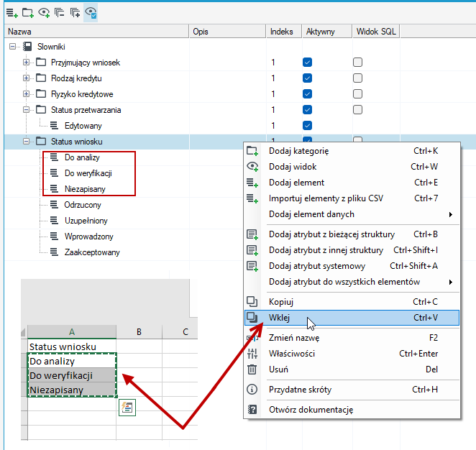The width and height of the screenshot is (476, 450).
Task: Collapse the Slowniki root node
Action: click(x=12, y=47)
